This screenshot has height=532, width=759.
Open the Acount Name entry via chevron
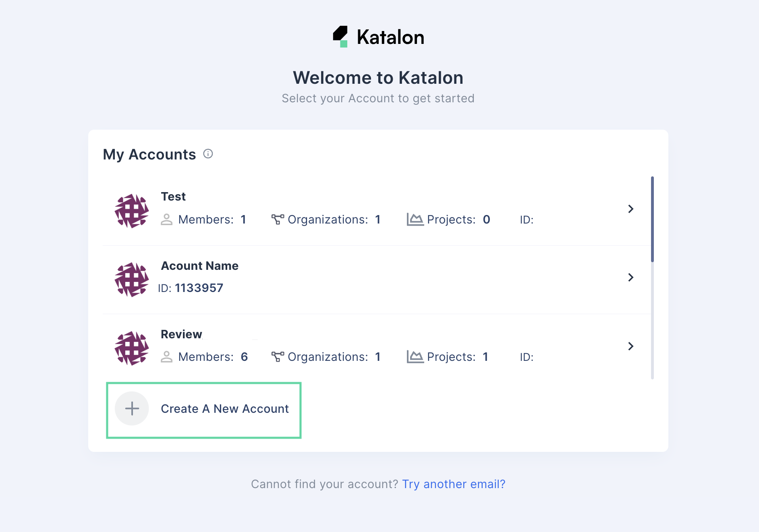point(631,277)
